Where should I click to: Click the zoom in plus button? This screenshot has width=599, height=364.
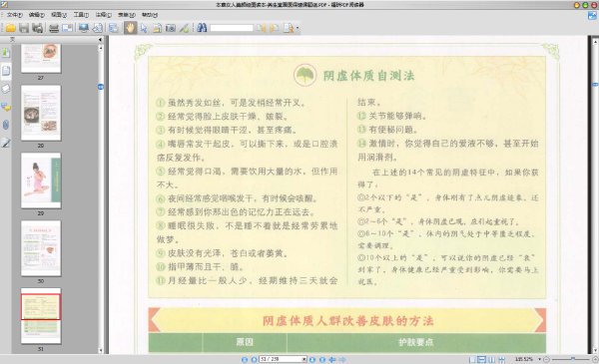595,359
